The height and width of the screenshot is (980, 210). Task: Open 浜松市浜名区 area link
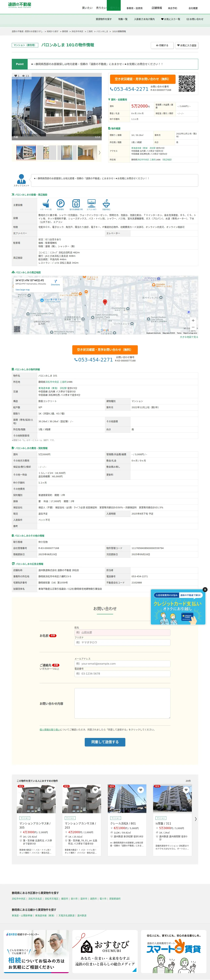35,899
